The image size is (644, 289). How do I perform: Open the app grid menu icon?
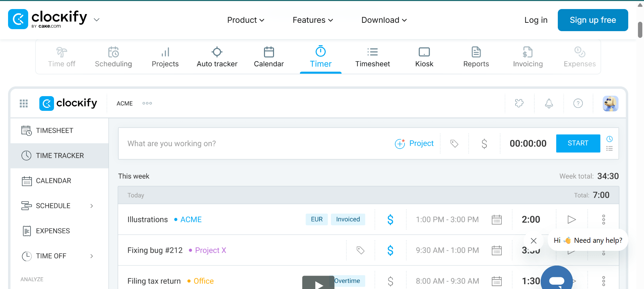24,103
